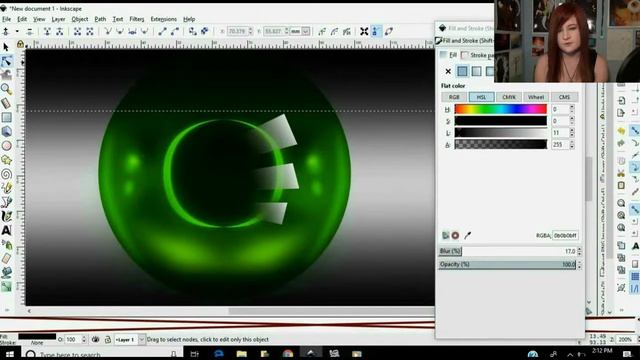Select the Gradient tool
This screenshot has width=640, height=360.
coord(7,287)
